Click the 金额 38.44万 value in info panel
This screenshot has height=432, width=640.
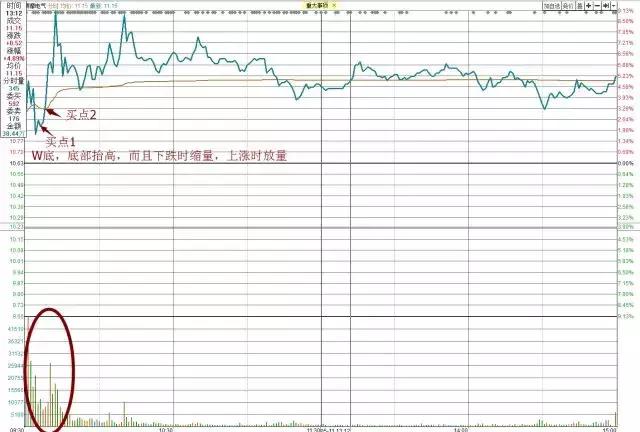tap(13, 134)
